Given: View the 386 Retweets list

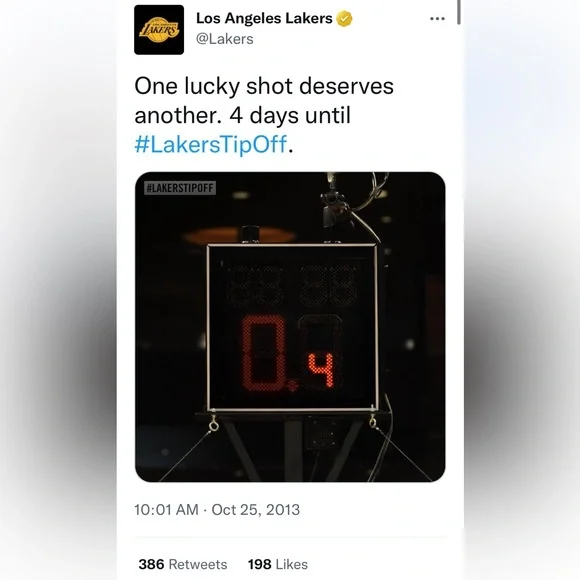Looking at the screenshot, I should [x=183, y=564].
